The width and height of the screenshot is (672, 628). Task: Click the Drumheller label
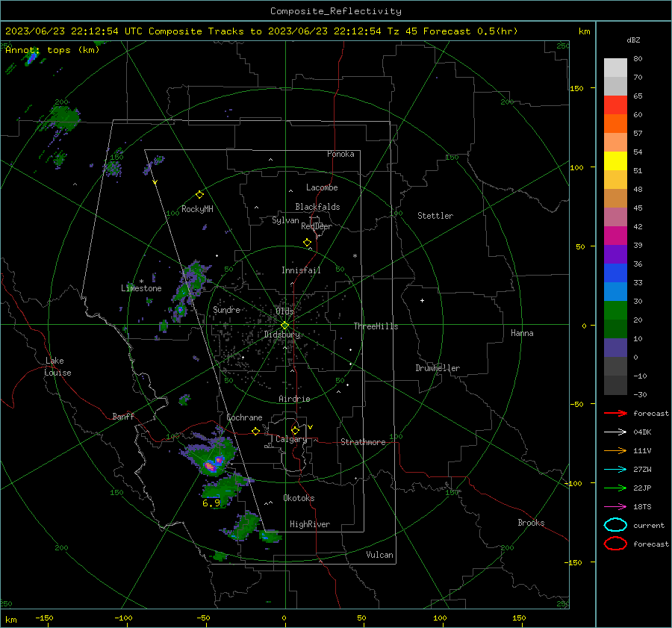[x=438, y=368]
